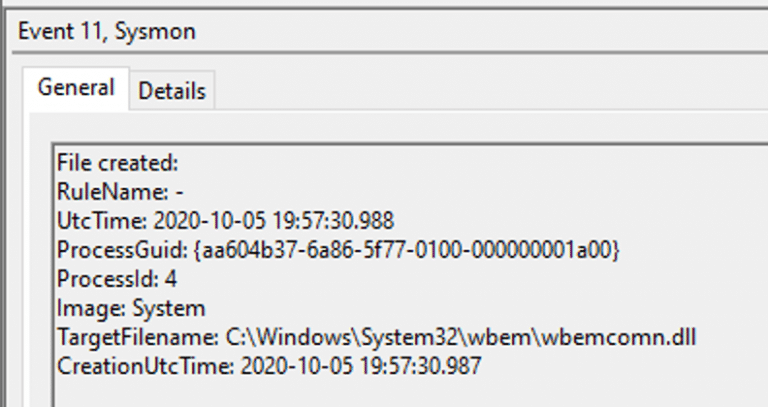Click the "Image: System" line
The height and width of the screenshot is (407, 768).
131,309
